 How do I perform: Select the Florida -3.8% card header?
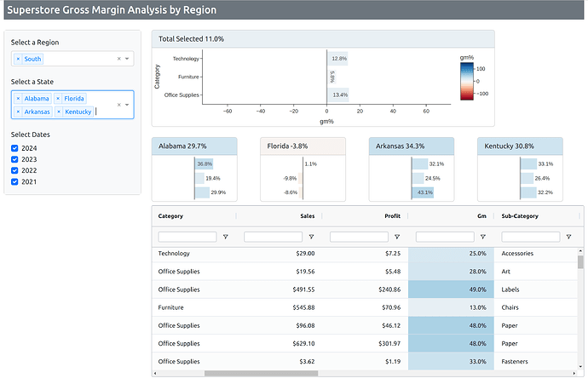point(303,146)
